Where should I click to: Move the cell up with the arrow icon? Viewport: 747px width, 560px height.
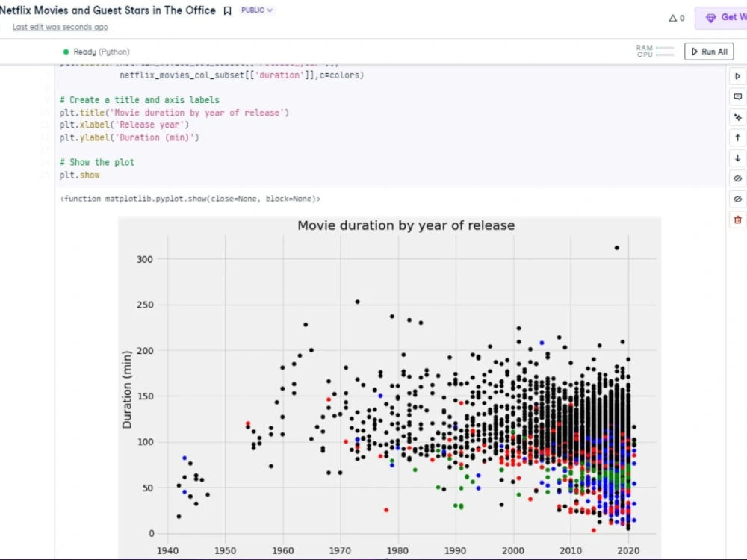click(x=737, y=137)
